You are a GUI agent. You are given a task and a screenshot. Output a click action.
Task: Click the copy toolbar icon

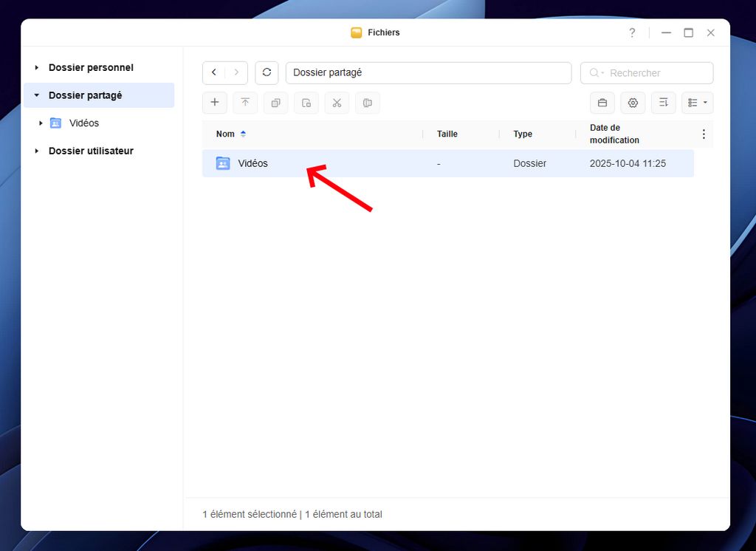pos(275,103)
